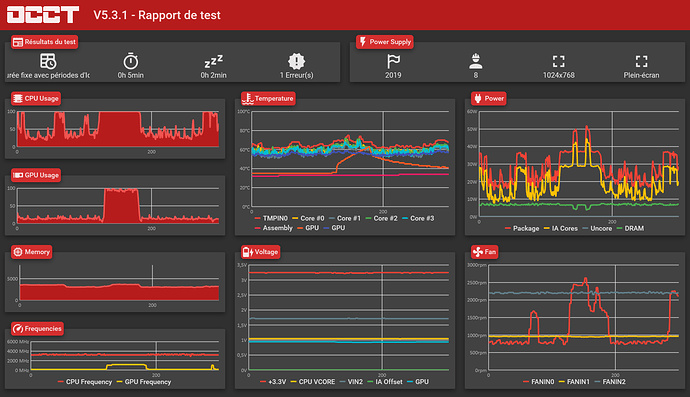Click the resolution icon above 1024x768
Viewport: 690px width, 397px height.
tap(558, 61)
